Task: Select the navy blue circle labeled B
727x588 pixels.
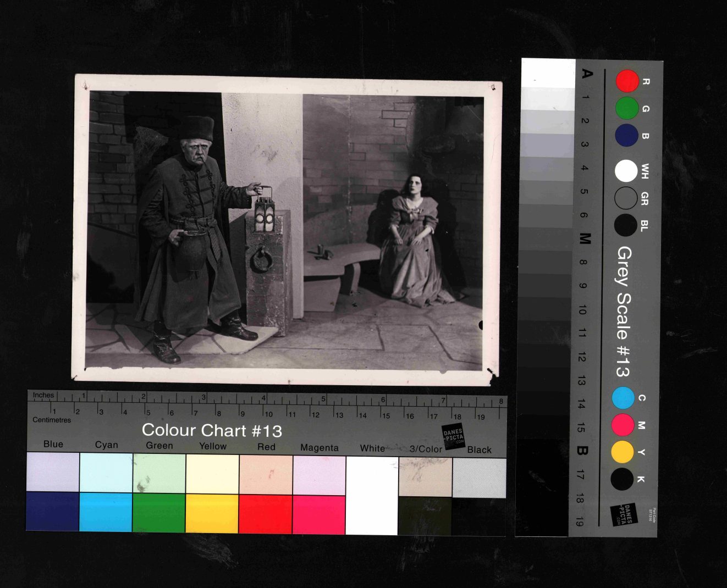Action: pos(626,135)
